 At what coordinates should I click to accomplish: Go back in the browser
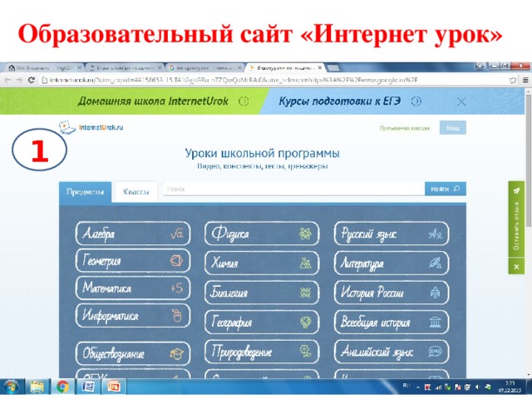(7, 80)
